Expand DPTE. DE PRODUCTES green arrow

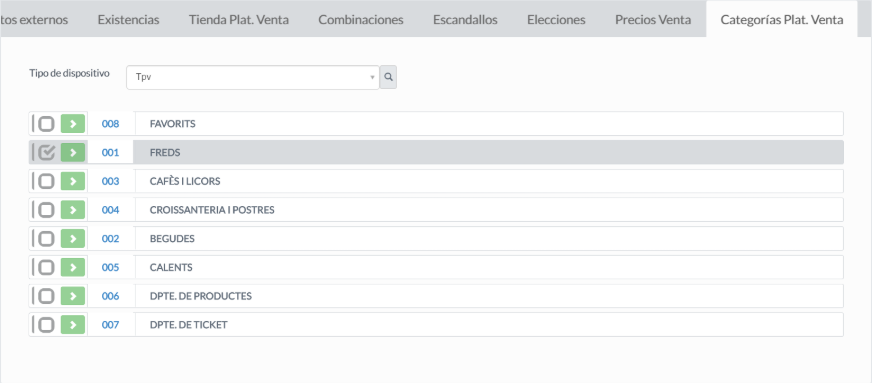[x=73, y=296]
